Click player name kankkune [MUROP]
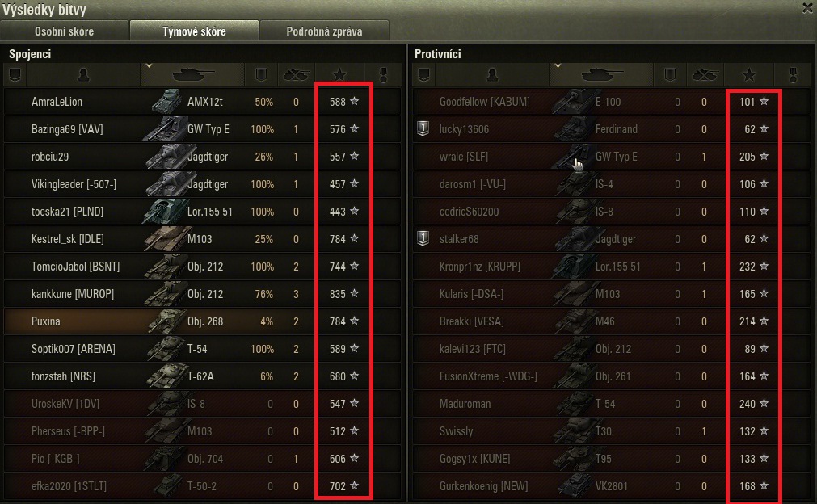 (x=73, y=294)
